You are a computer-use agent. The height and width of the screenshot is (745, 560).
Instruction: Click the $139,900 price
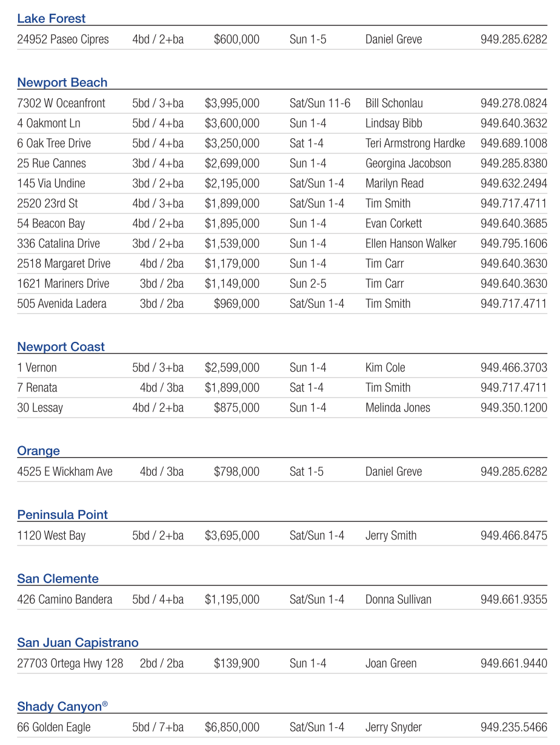tap(236, 663)
